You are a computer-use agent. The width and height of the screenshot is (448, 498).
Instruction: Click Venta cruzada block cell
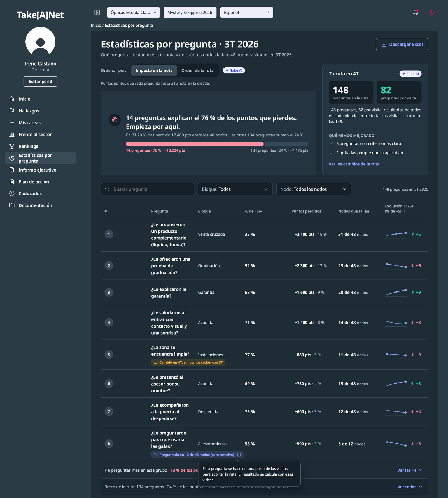pyautogui.click(x=211, y=234)
